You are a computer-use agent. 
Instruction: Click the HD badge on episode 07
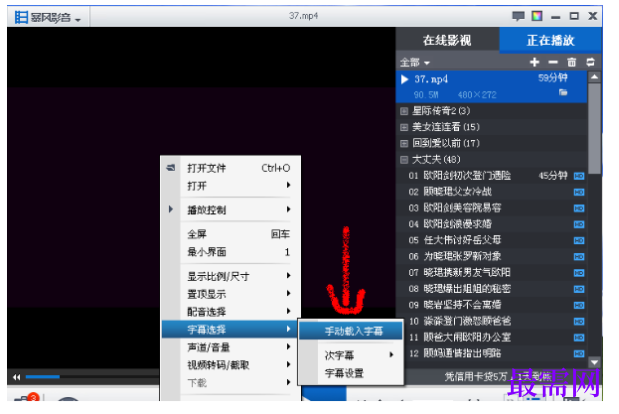point(579,273)
